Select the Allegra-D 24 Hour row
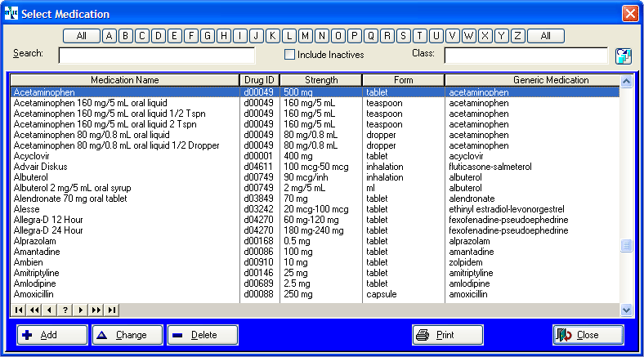Image resolution: width=644 pixels, height=357 pixels. point(315,230)
